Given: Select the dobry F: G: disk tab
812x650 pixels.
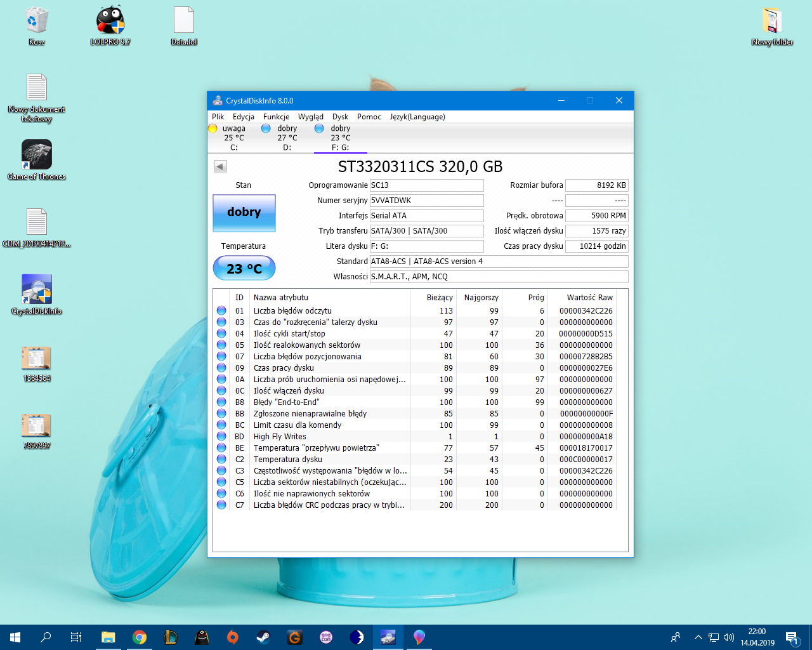Looking at the screenshot, I should point(340,138).
